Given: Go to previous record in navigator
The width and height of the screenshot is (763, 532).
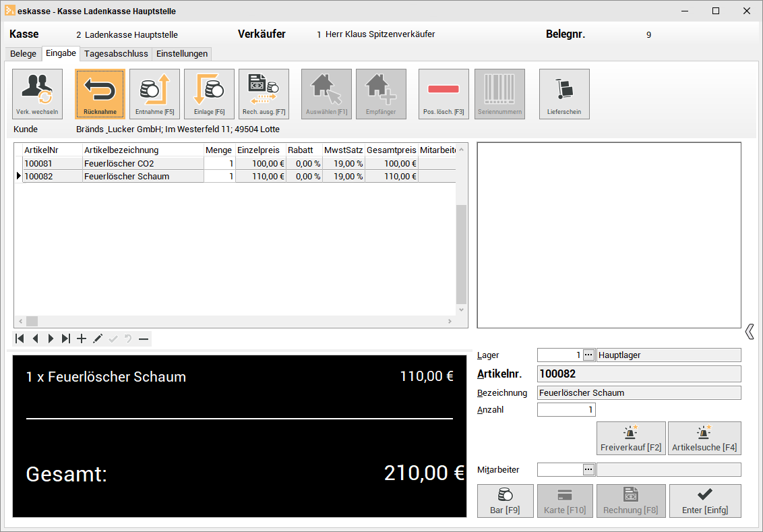Looking at the screenshot, I should pyautogui.click(x=35, y=338).
